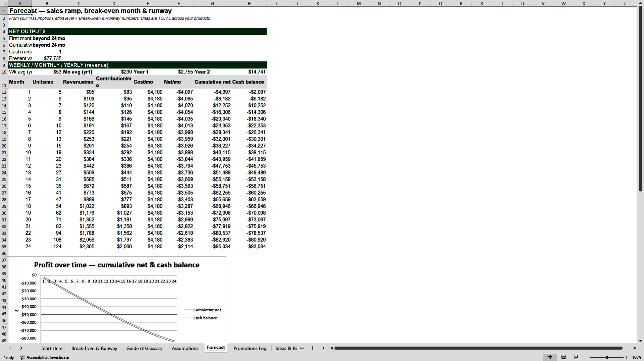Select Year 2 value $14,741
Screen dimensions: 644x361
point(249,72)
